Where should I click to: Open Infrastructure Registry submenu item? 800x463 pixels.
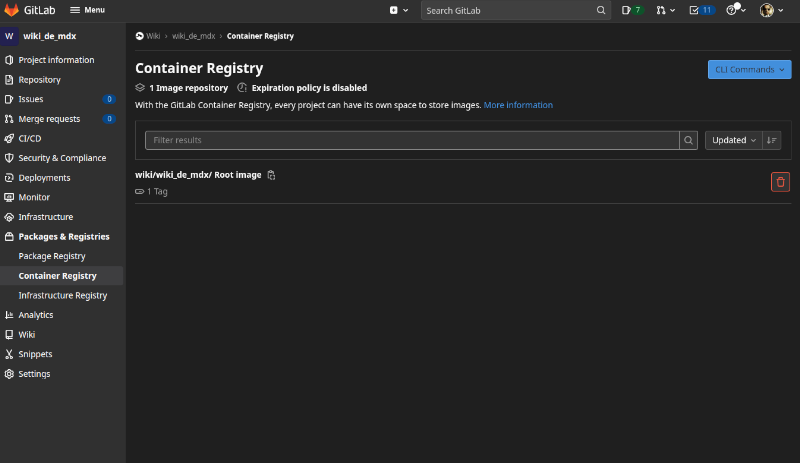tap(61, 296)
